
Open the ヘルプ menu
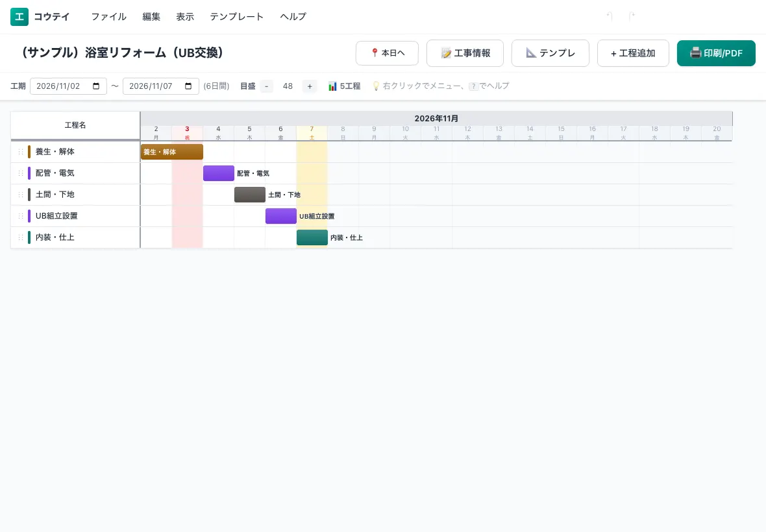coord(293,17)
